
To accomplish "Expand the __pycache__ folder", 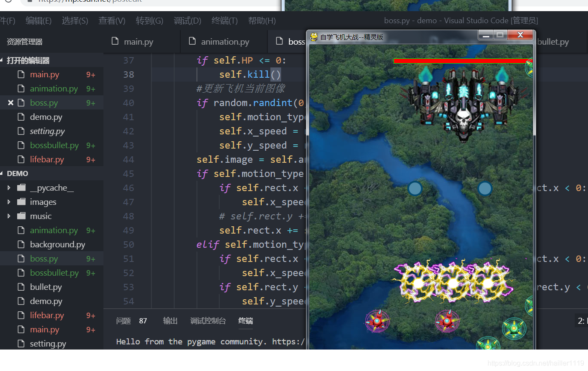I will tap(52, 188).
